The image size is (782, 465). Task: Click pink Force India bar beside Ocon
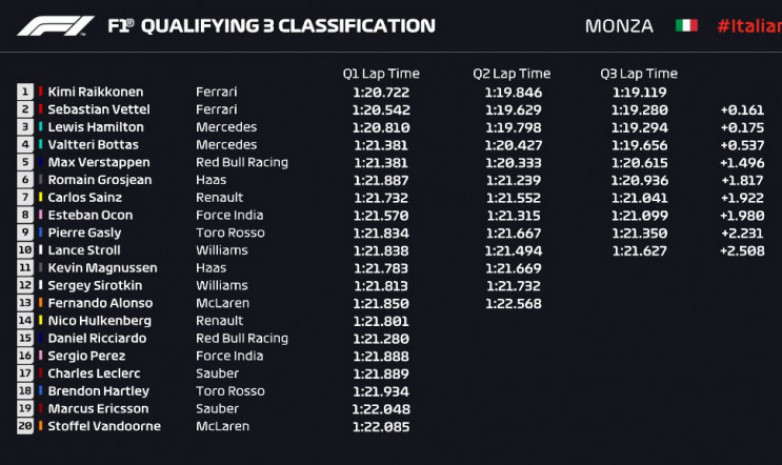pos(40,215)
